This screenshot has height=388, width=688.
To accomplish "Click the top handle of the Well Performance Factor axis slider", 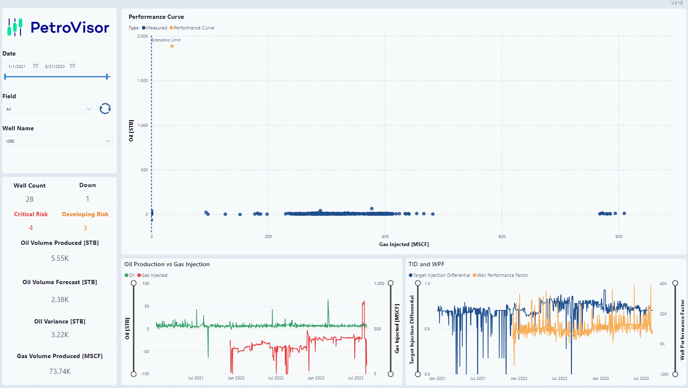I will 675,284.
